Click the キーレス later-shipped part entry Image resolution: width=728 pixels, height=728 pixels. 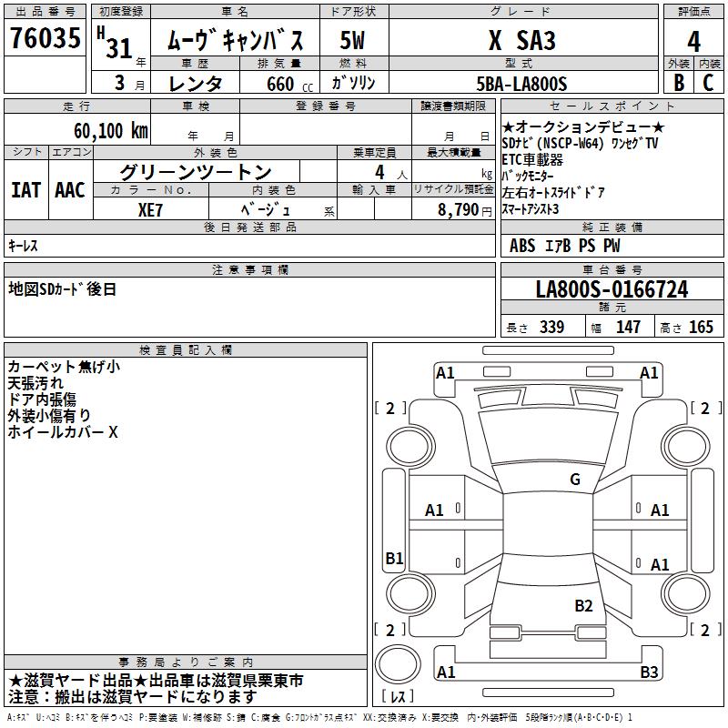coord(23,246)
